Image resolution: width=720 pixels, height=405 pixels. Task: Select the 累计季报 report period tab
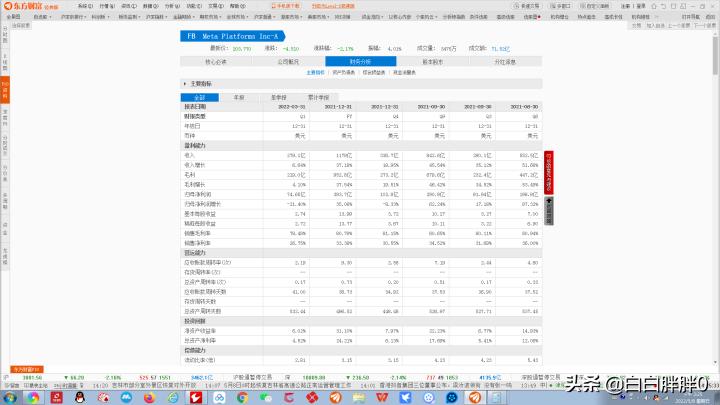coord(318,97)
